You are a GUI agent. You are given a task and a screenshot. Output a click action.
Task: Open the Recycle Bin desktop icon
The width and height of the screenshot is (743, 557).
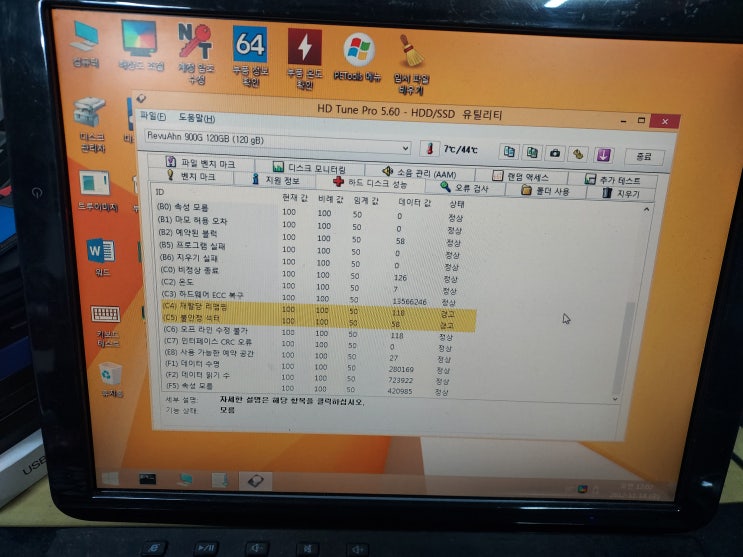tap(112, 379)
